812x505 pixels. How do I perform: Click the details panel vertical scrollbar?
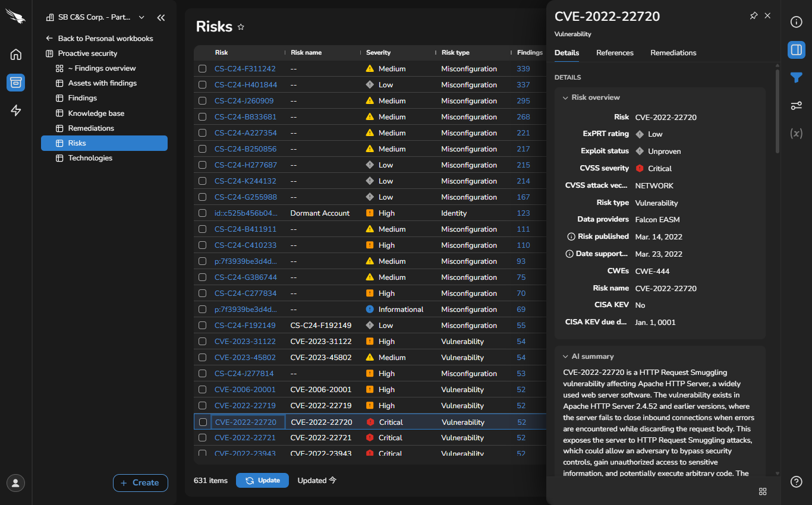tap(777, 112)
